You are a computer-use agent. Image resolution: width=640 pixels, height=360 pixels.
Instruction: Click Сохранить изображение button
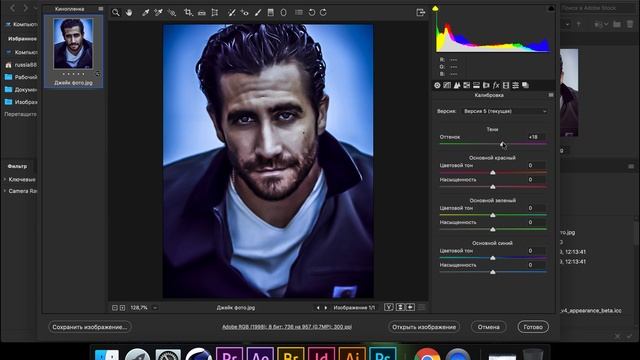click(x=90, y=327)
